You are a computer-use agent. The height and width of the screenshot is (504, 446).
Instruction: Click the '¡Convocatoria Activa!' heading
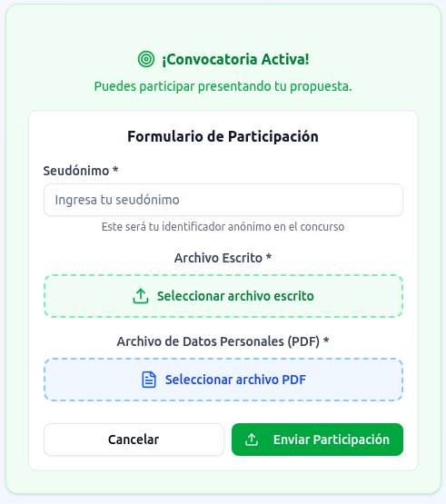click(235, 59)
